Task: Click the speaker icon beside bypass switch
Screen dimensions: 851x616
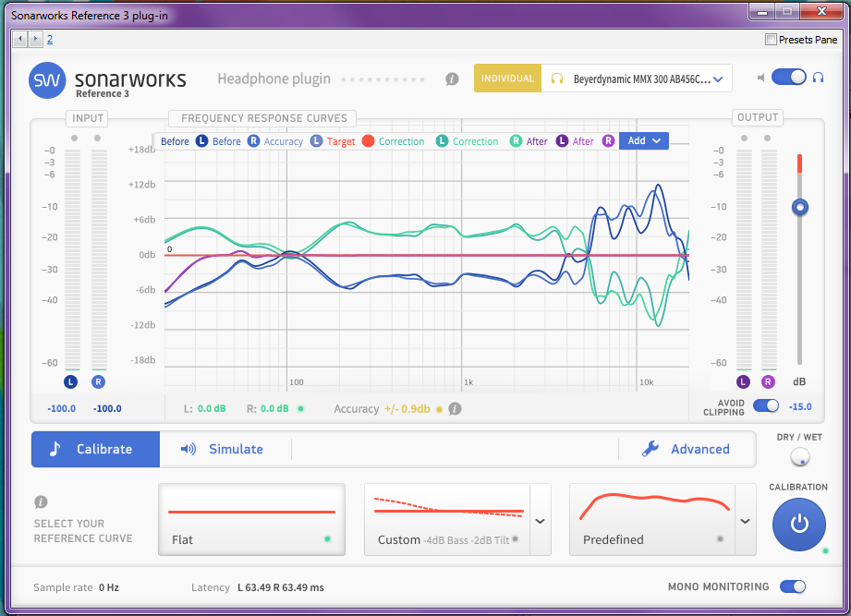Action: click(760, 78)
